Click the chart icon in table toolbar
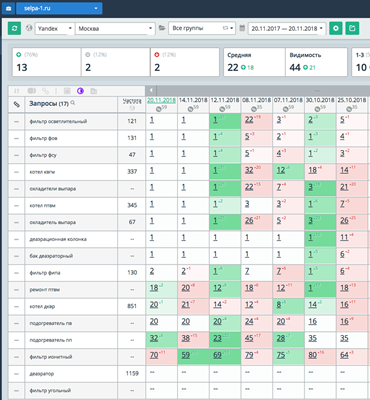Screen dimensions: 370x400 coord(67,91)
